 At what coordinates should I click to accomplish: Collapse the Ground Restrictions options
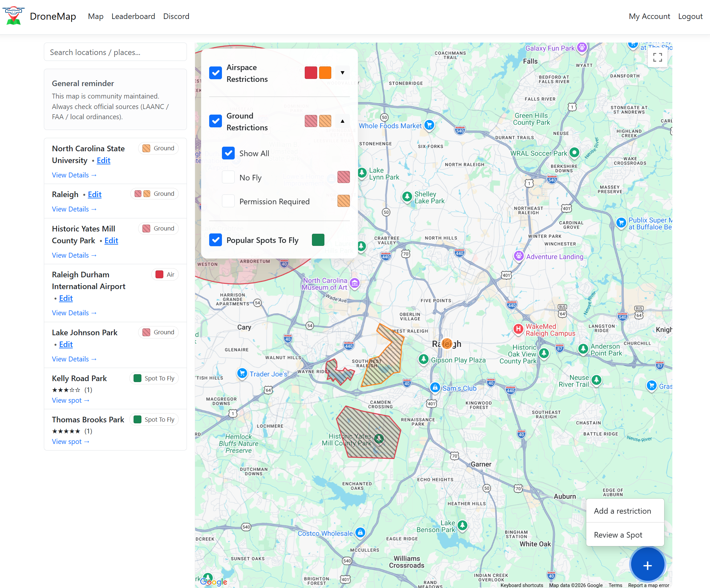coord(342,121)
